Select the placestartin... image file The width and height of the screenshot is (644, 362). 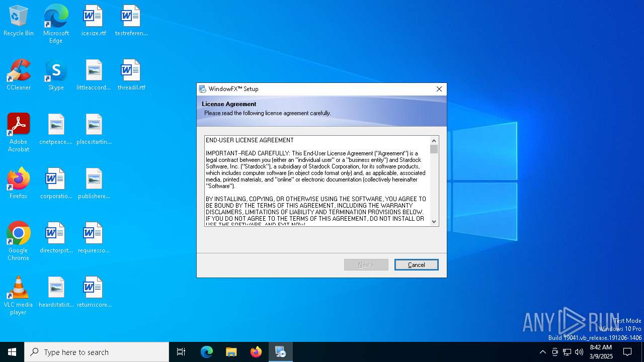coord(94,130)
